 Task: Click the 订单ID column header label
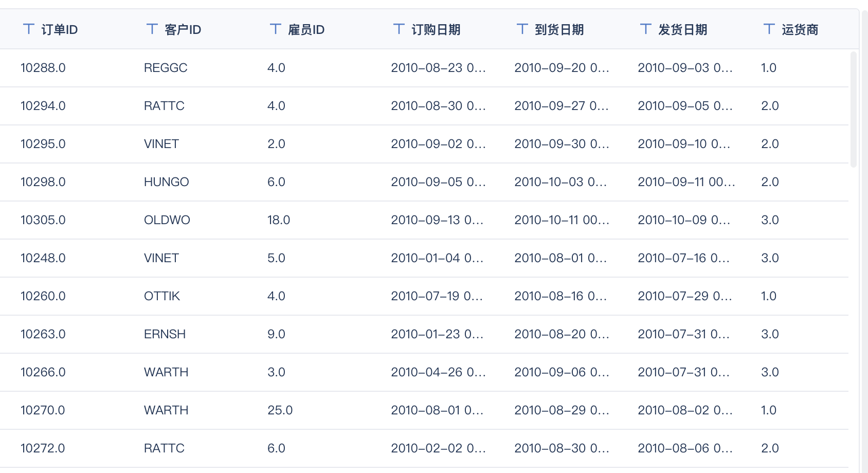click(x=60, y=30)
